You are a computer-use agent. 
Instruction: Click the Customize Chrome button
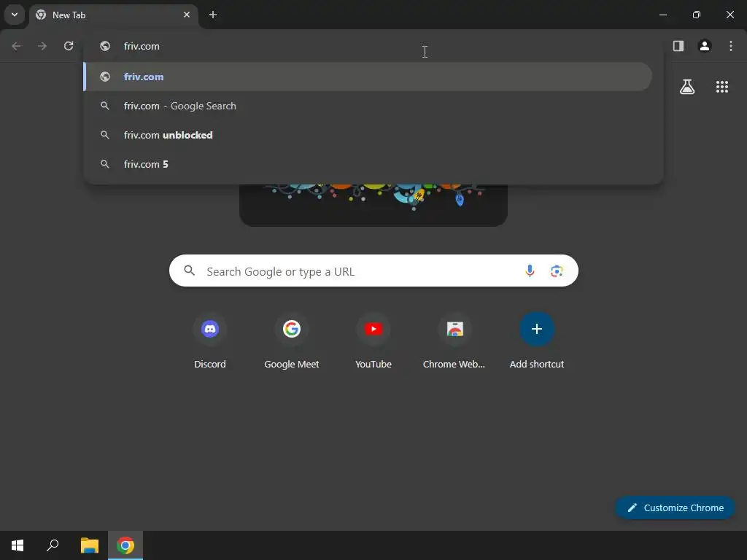click(x=676, y=507)
